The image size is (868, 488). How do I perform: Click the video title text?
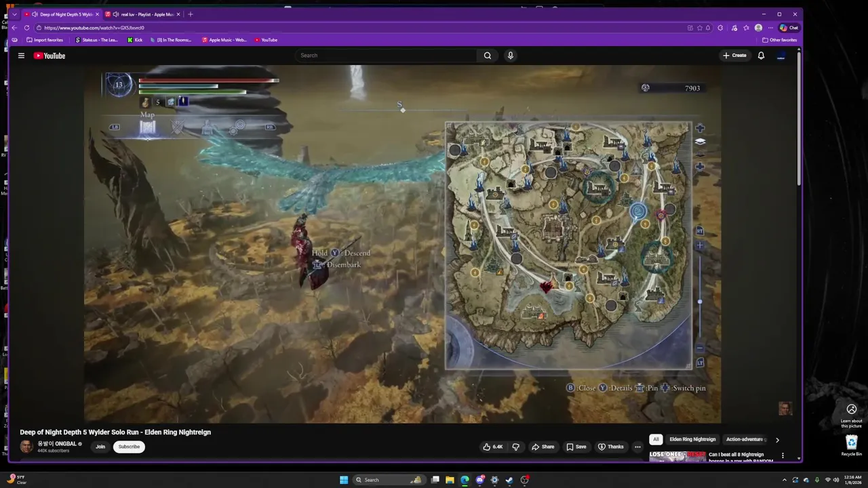tap(115, 432)
